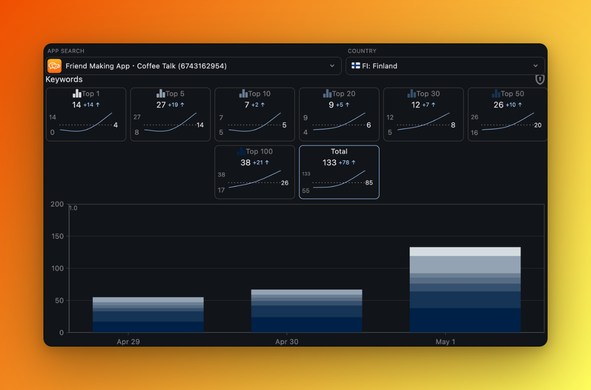Image resolution: width=591 pixels, height=390 pixels.
Task: Select the Total keyword card
Action: coord(339,172)
